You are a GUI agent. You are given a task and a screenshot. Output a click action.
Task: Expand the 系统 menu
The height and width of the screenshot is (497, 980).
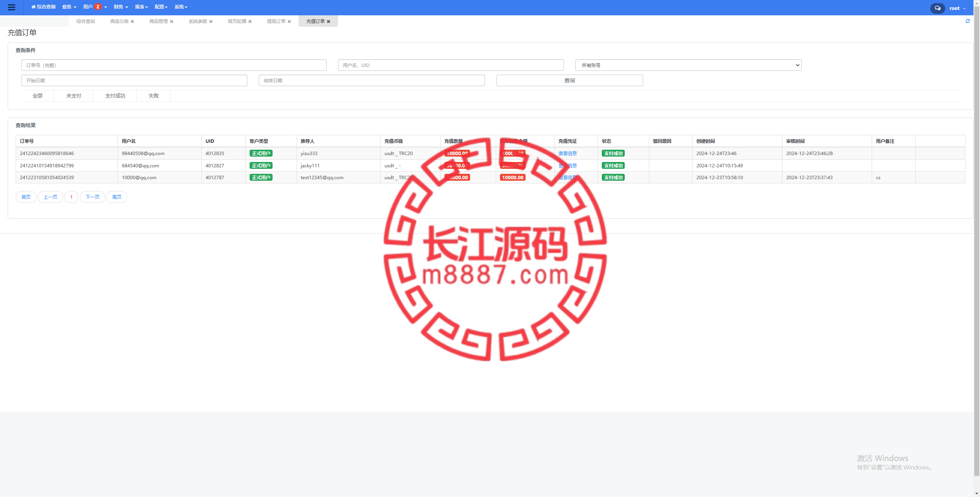(181, 7)
